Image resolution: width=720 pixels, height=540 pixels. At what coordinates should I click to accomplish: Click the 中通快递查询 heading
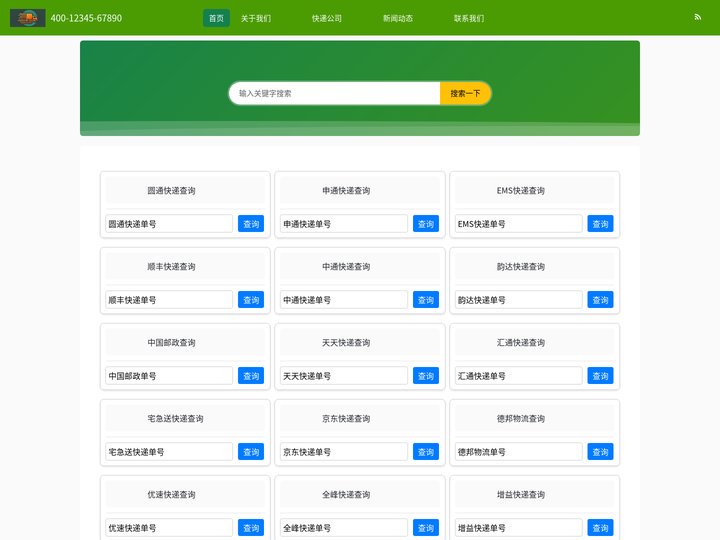pos(346,267)
